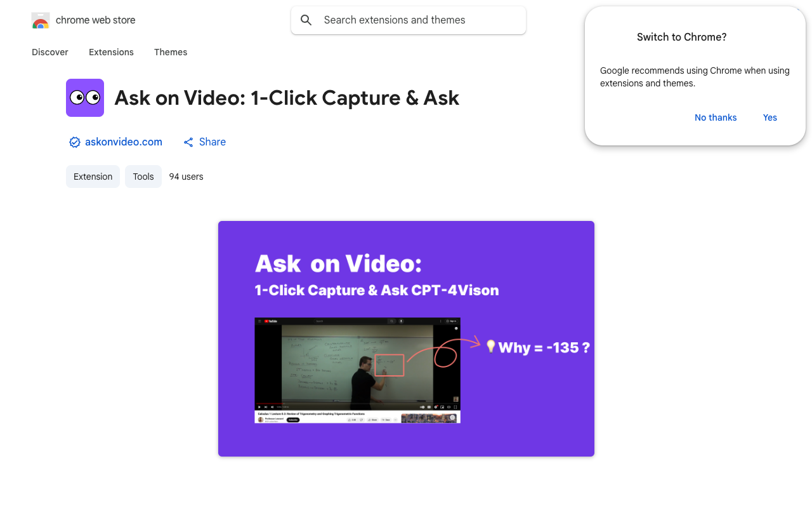The height and width of the screenshot is (508, 812).
Task: Open the askonvideo.com publisher link
Action: point(124,142)
